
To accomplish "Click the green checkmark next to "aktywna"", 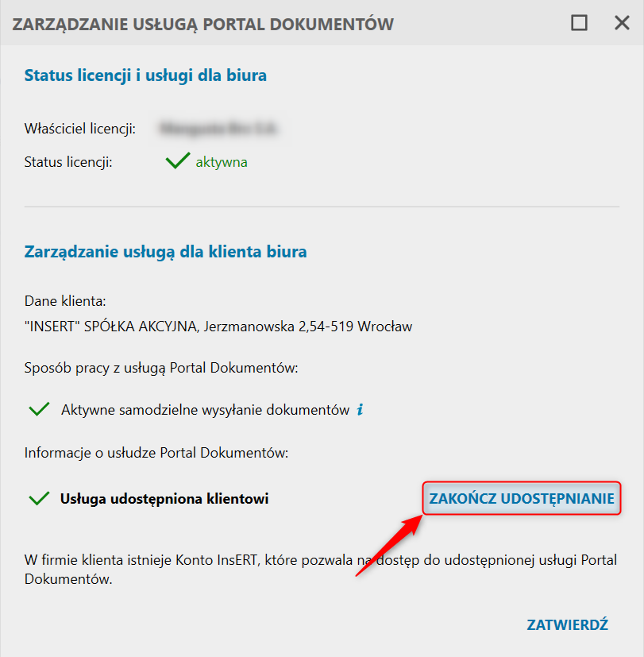I will 177,162.
